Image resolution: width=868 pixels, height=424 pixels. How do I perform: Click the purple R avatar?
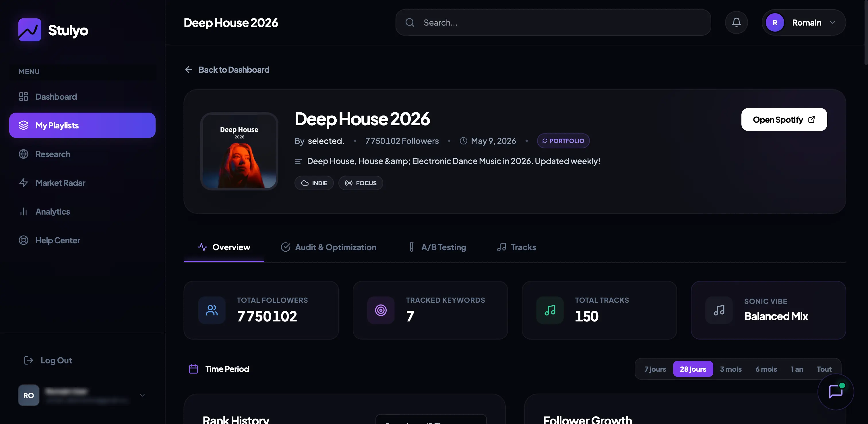point(775,23)
